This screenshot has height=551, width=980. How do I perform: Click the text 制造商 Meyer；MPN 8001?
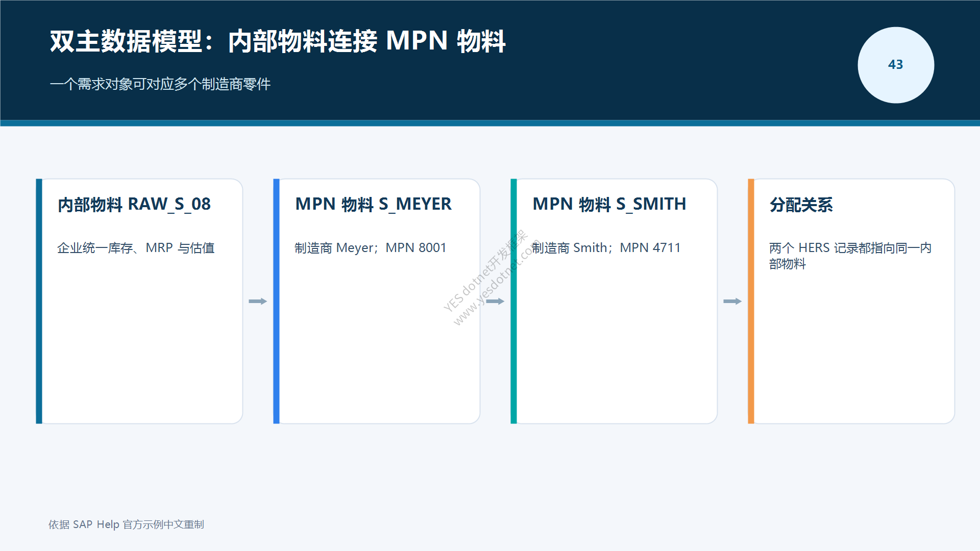coord(371,248)
